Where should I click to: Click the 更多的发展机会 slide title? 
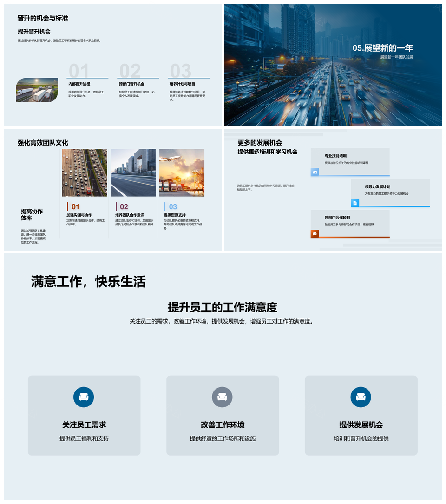(x=260, y=143)
